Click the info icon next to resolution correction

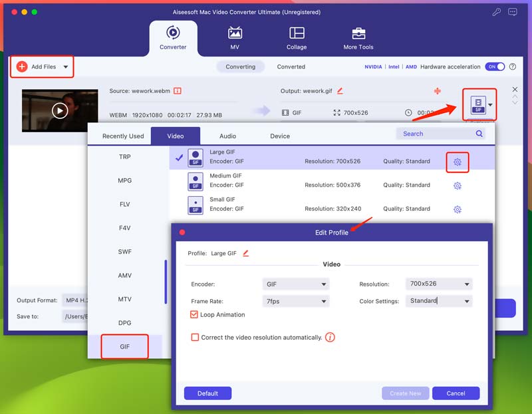click(331, 338)
